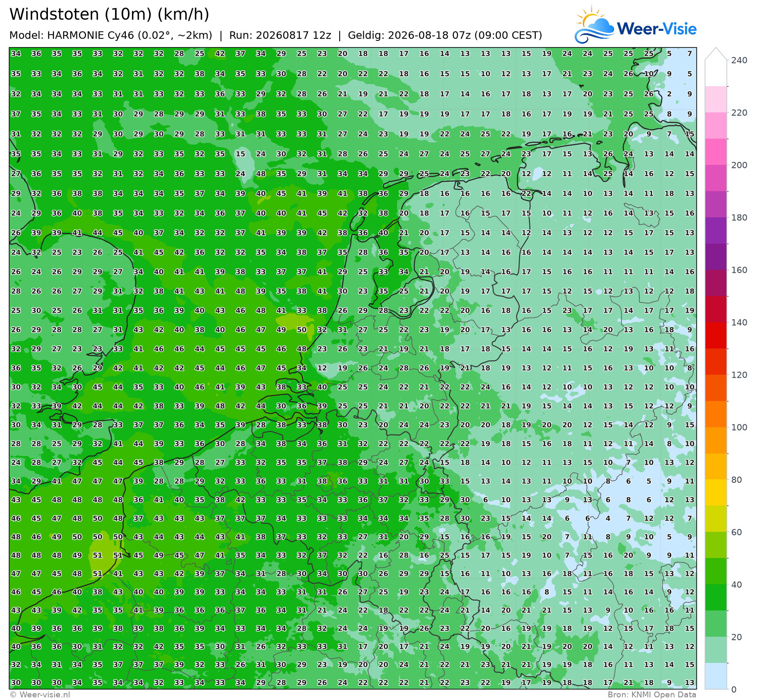Click the Run 20260817 12z text
The height and width of the screenshot is (700, 760).
280,35
